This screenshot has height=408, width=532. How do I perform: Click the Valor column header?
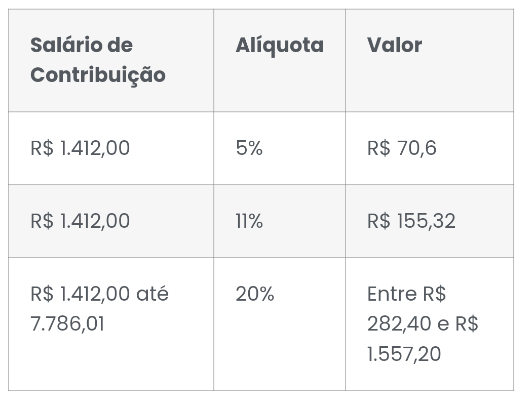(430, 60)
